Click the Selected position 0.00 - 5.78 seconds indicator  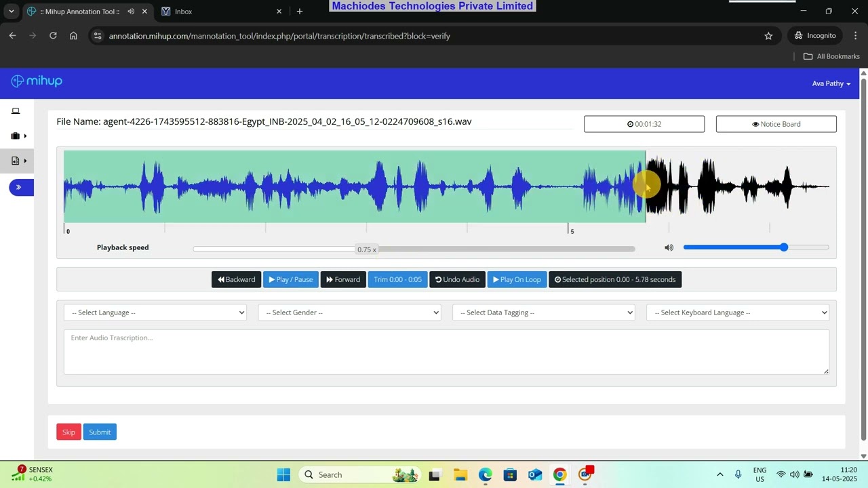point(615,279)
